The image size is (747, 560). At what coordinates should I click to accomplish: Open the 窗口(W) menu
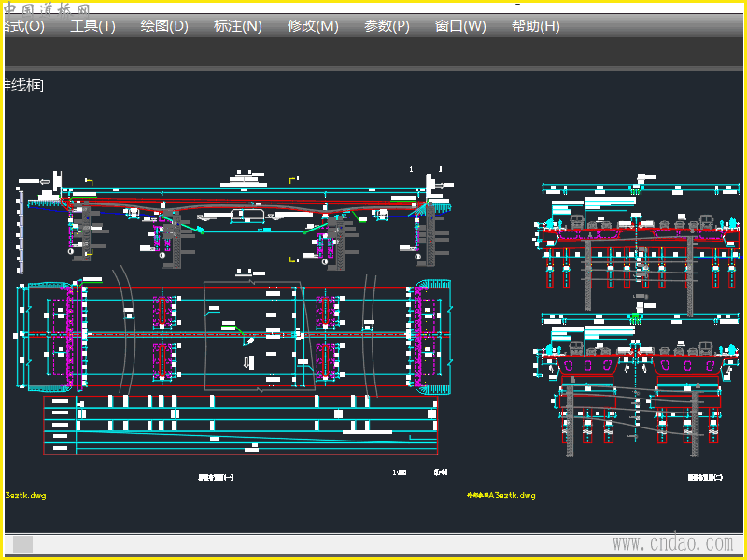tap(460, 26)
